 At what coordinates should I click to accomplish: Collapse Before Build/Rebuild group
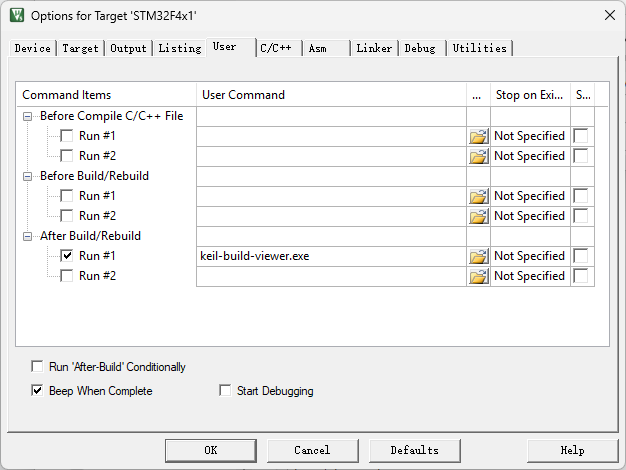tap(27, 176)
